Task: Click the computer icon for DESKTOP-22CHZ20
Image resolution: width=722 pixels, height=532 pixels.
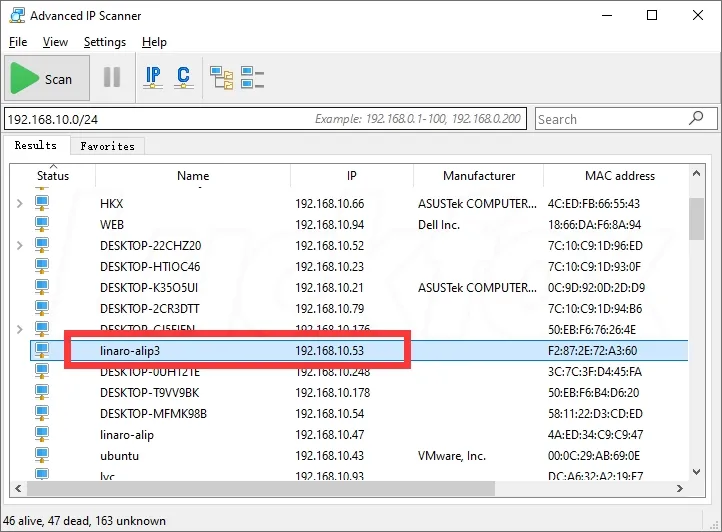Action: click(42, 246)
